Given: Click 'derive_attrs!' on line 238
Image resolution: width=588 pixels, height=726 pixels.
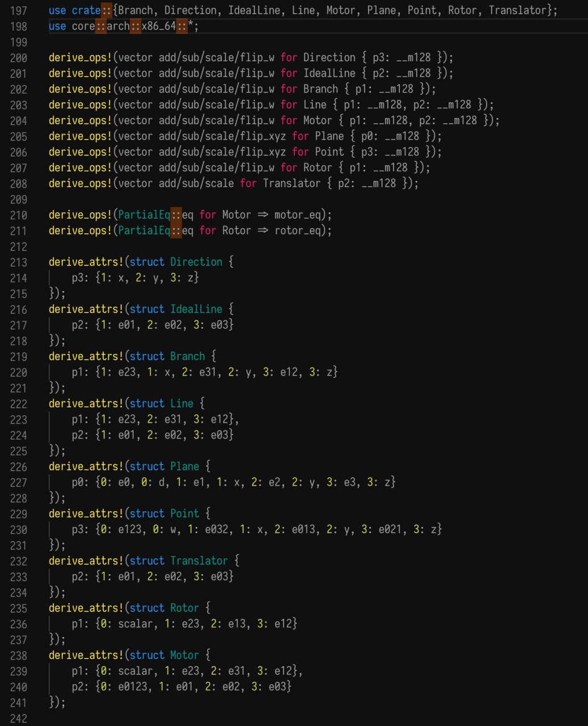Looking at the screenshot, I should coord(86,656).
